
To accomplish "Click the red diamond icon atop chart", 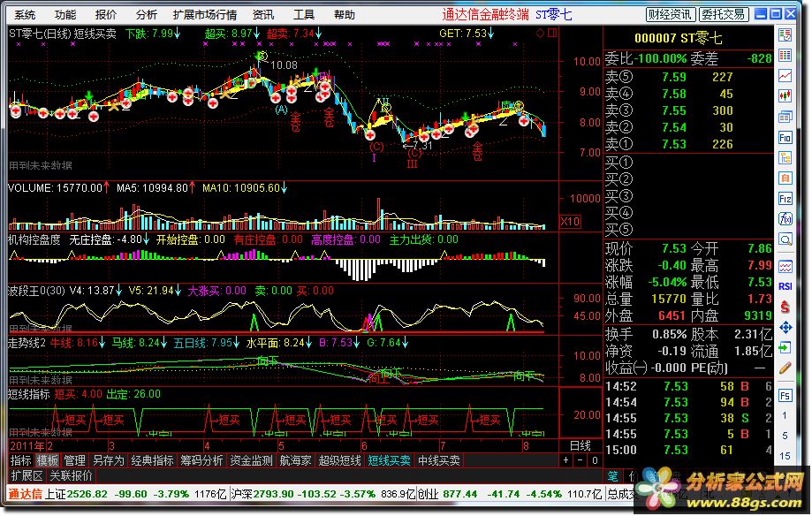I will [540, 34].
